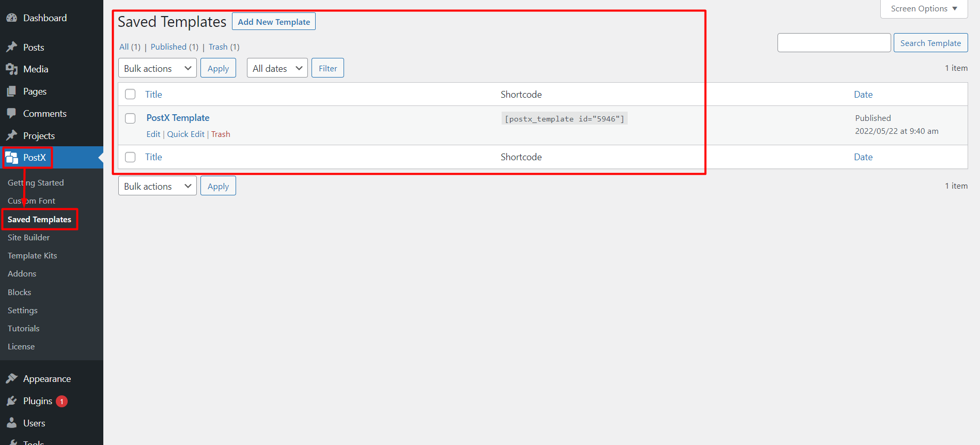This screenshot has width=980, height=445.
Task: Open the Trash (1) filter link
Action: point(218,47)
